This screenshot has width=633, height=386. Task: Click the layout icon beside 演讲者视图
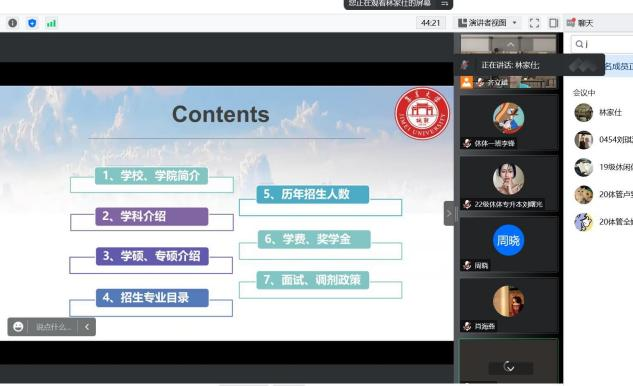point(462,23)
